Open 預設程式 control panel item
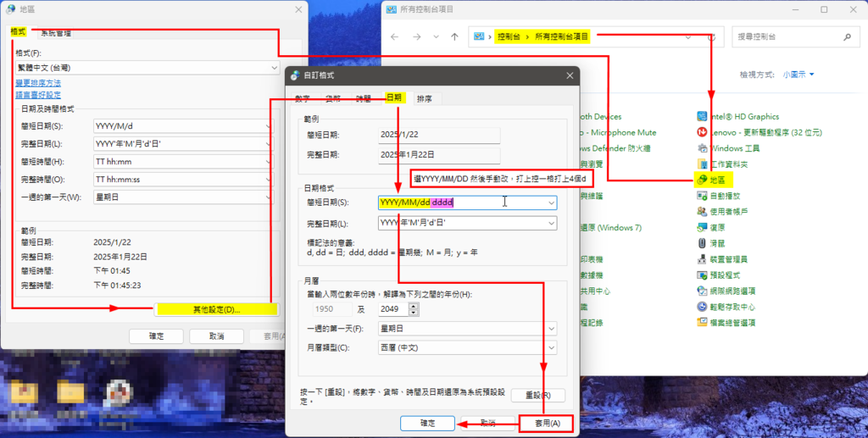Viewport: 868px width, 438px height. click(x=719, y=274)
